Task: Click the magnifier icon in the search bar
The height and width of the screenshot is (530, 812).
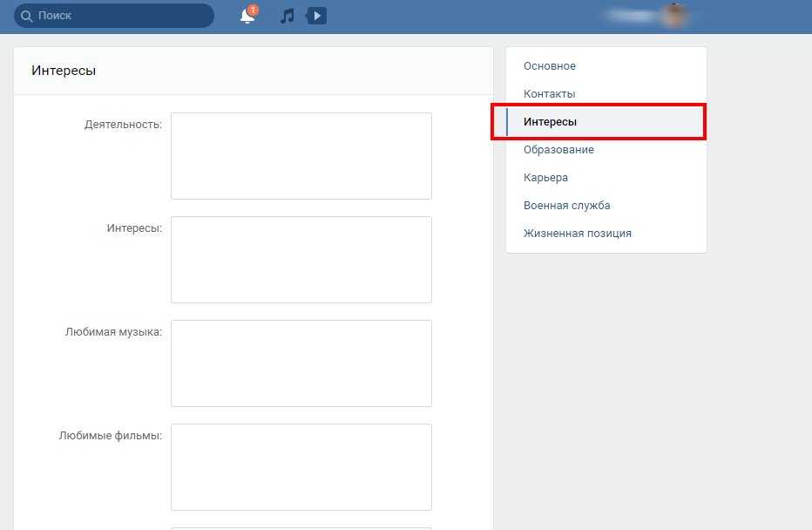Action: [26, 16]
